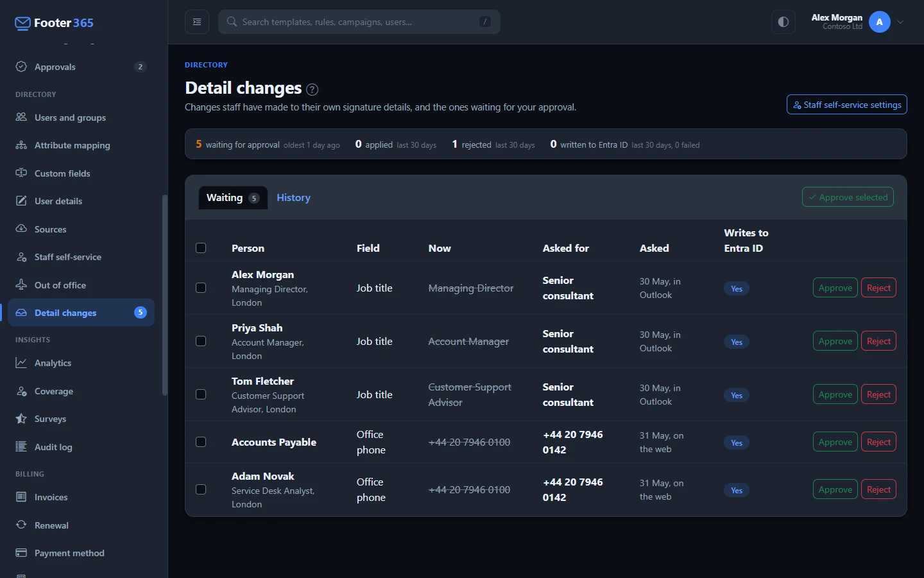The width and height of the screenshot is (924, 578).
Task: Click the Payment method card icon
Action: tap(21, 553)
